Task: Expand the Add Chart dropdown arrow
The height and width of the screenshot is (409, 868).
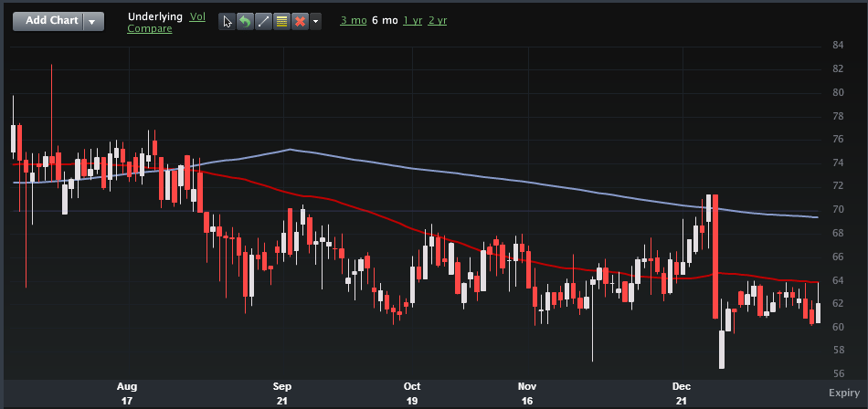Action: pos(93,21)
